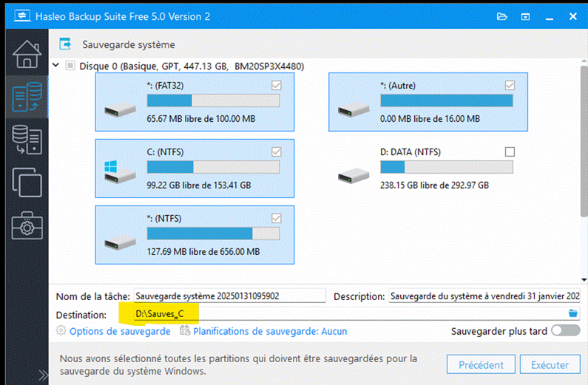The width and height of the screenshot is (588, 385).
Task: Click the Hasleo app logo icon
Action: pos(22,16)
